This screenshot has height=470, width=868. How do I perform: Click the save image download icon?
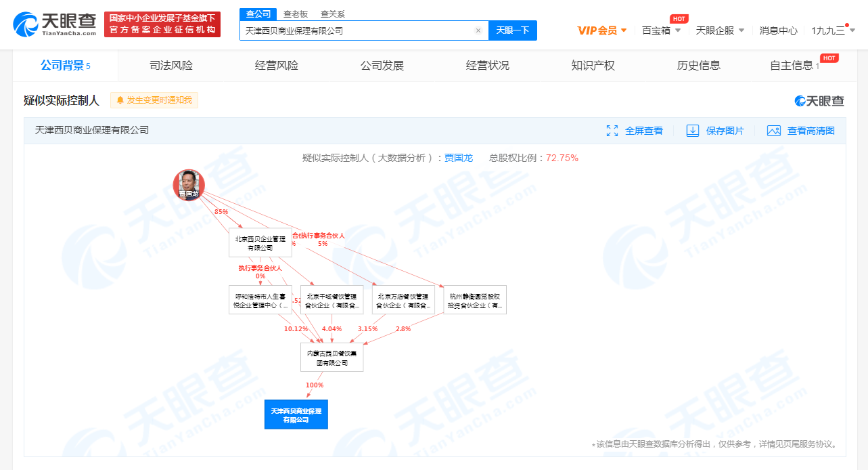point(693,131)
